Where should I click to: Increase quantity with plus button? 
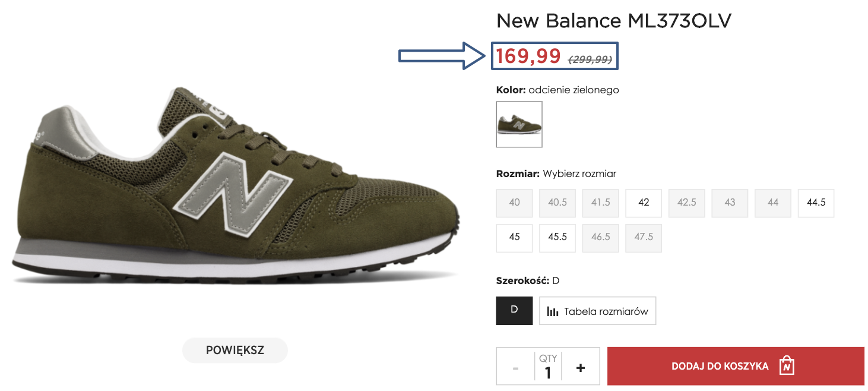point(580,368)
